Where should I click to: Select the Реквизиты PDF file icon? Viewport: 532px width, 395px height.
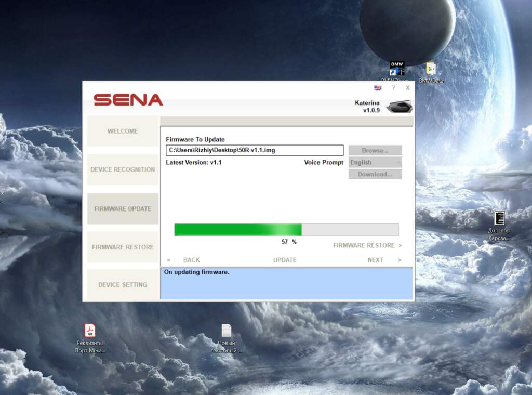90,331
